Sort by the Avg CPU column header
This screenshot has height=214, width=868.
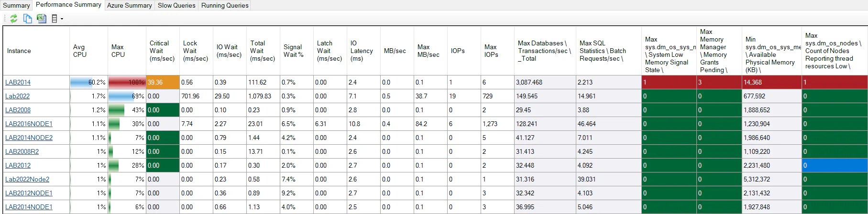tap(88, 51)
